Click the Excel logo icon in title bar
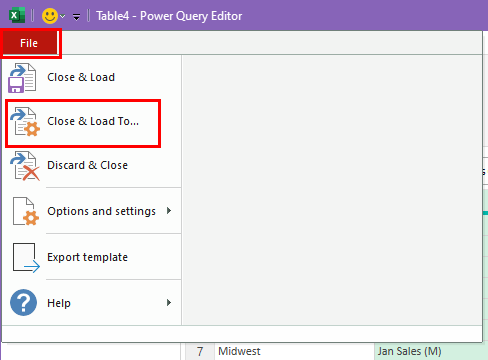 click(x=17, y=16)
